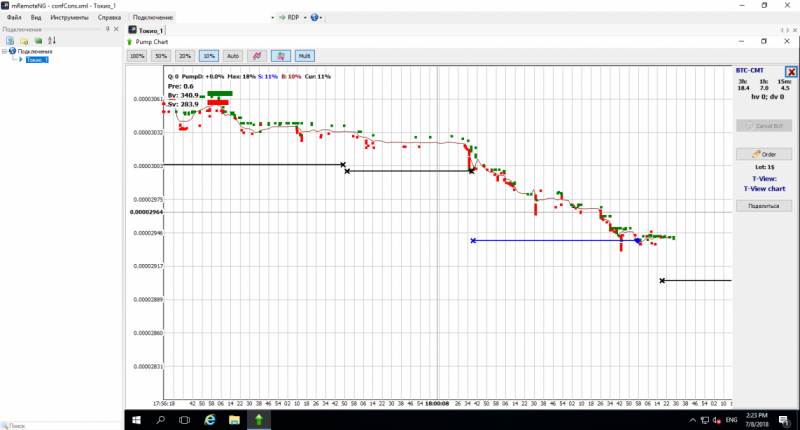
Task: Click the black X marker at lower right line
Action: coord(662,281)
